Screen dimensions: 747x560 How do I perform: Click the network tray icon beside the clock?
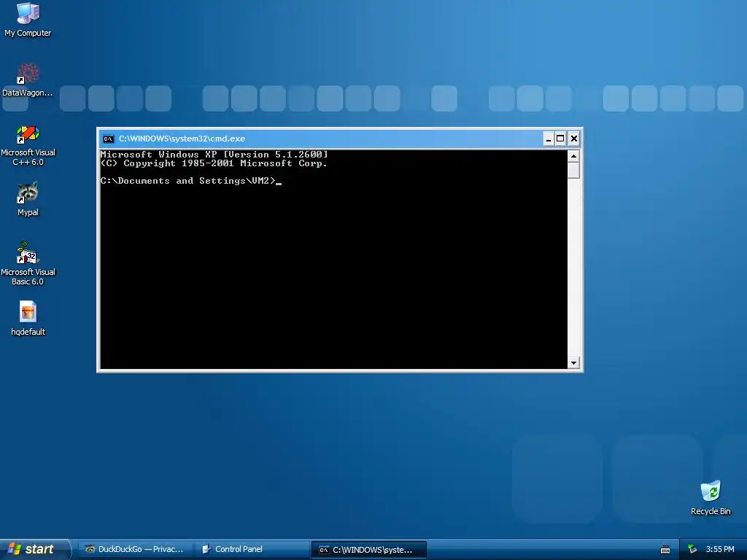click(x=692, y=549)
